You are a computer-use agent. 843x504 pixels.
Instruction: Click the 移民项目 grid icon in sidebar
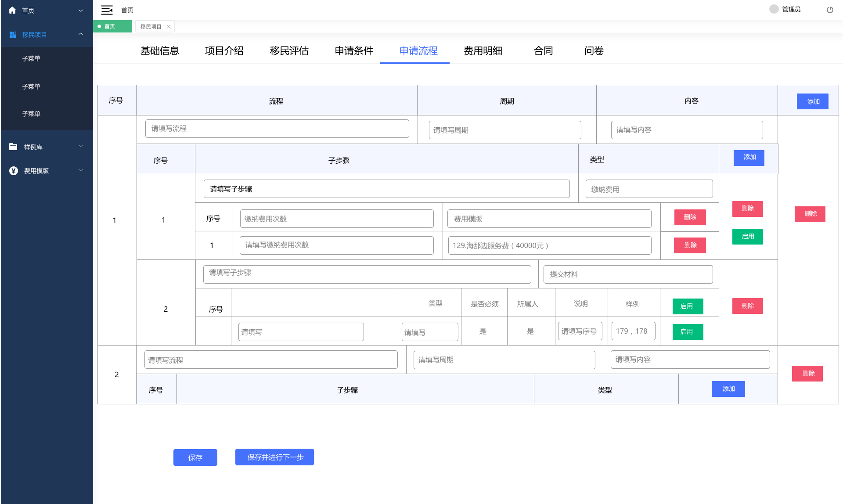(13, 35)
